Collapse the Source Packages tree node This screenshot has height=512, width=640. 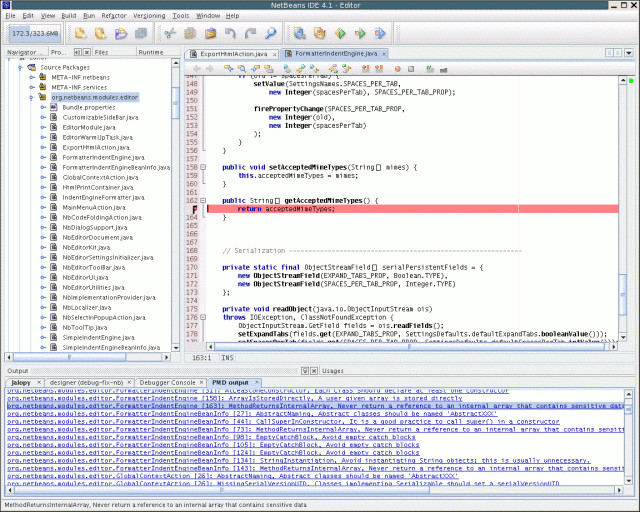(x=20, y=67)
